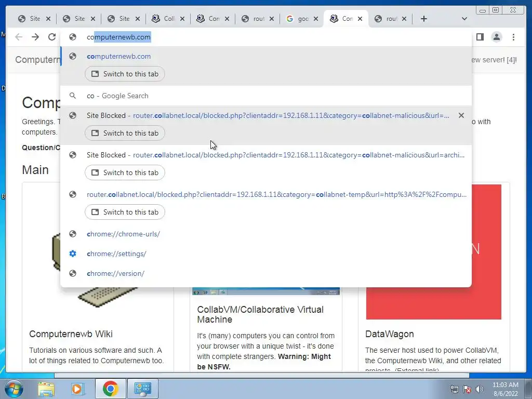The image size is (532, 399).
Task: Reload the current page
Action: (x=52, y=37)
